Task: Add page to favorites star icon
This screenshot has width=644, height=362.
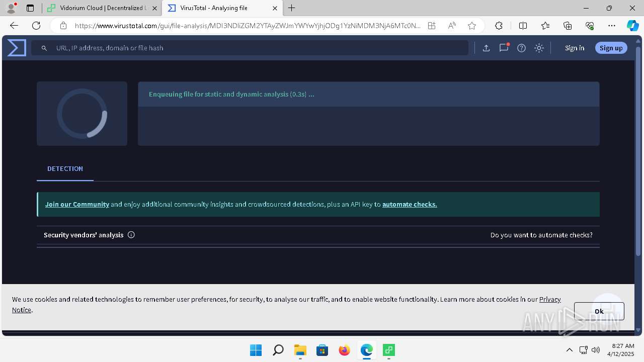Action: pyautogui.click(x=471, y=26)
